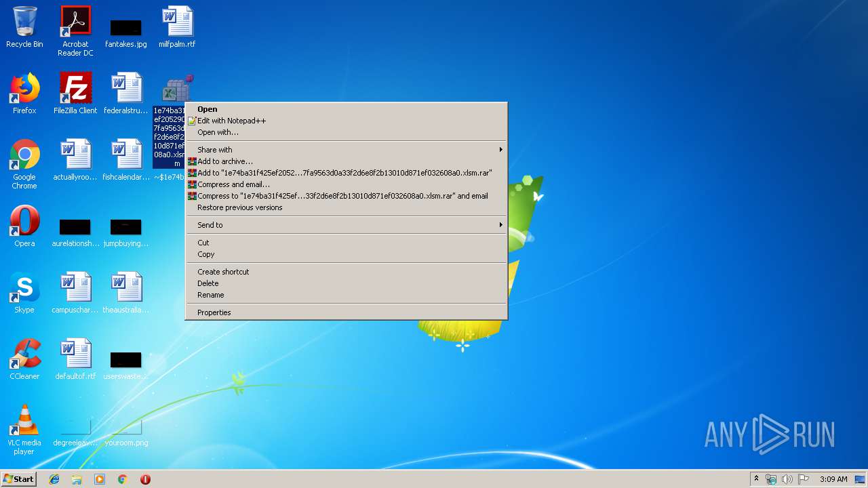This screenshot has width=868, height=488.
Task: Select the Skype desktop shortcut
Action: tap(24, 293)
